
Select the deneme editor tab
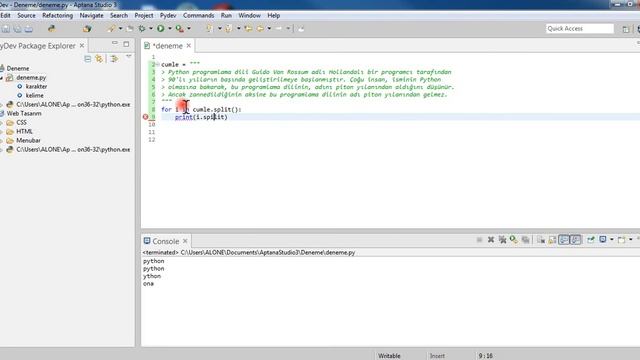[x=168, y=46]
